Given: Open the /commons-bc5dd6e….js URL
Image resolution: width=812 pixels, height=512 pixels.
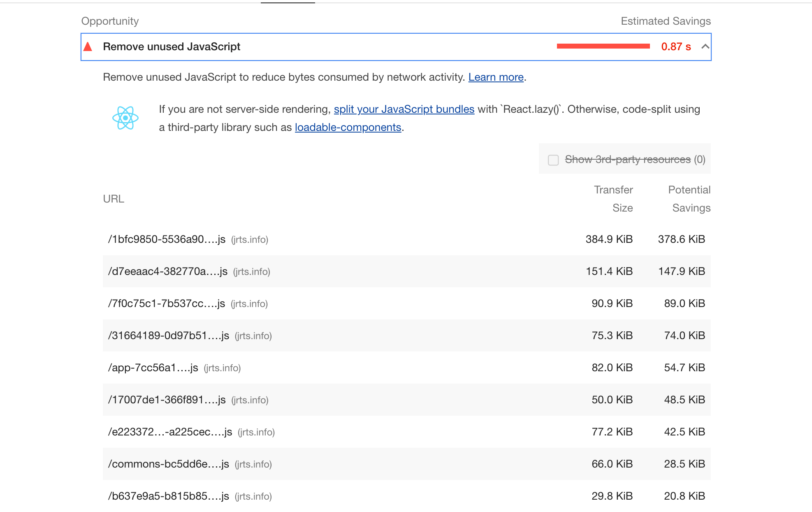Looking at the screenshot, I should pyautogui.click(x=168, y=464).
